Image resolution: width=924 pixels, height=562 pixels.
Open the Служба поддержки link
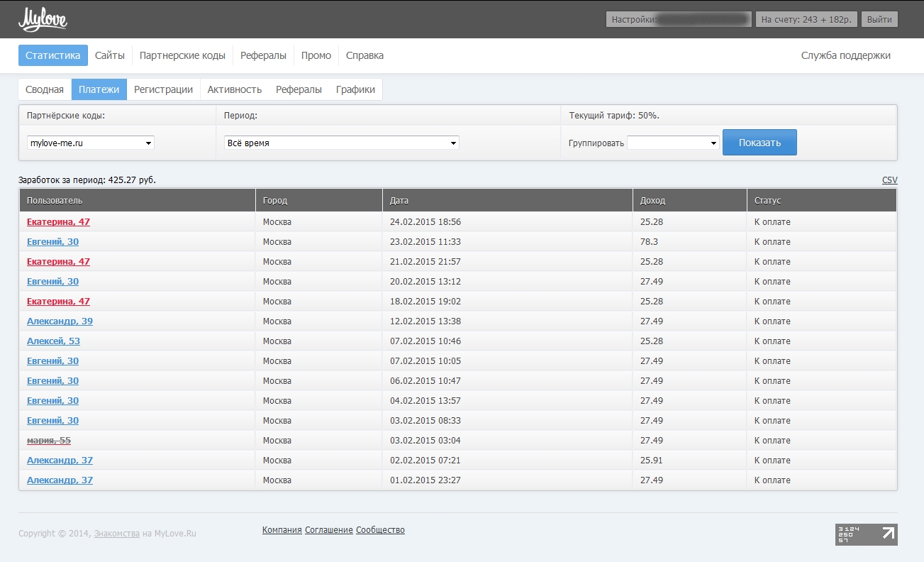click(x=845, y=55)
